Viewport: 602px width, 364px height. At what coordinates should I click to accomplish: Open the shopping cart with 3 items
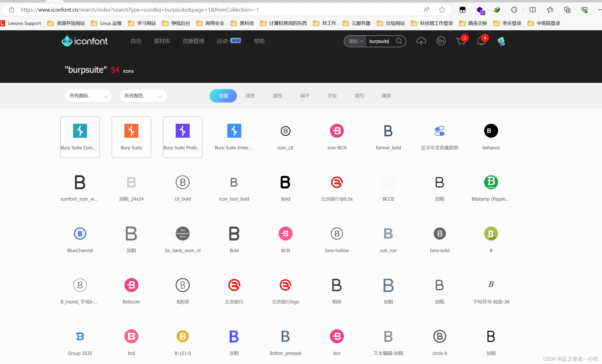pos(461,41)
